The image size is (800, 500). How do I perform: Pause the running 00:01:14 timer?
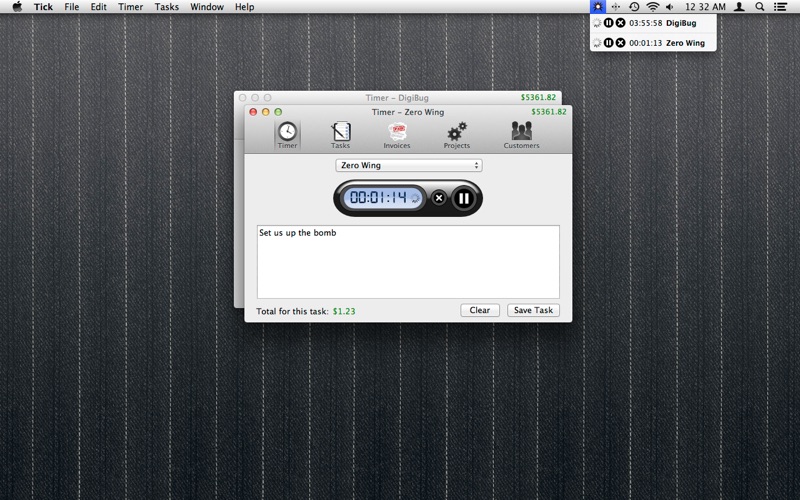[x=464, y=198]
